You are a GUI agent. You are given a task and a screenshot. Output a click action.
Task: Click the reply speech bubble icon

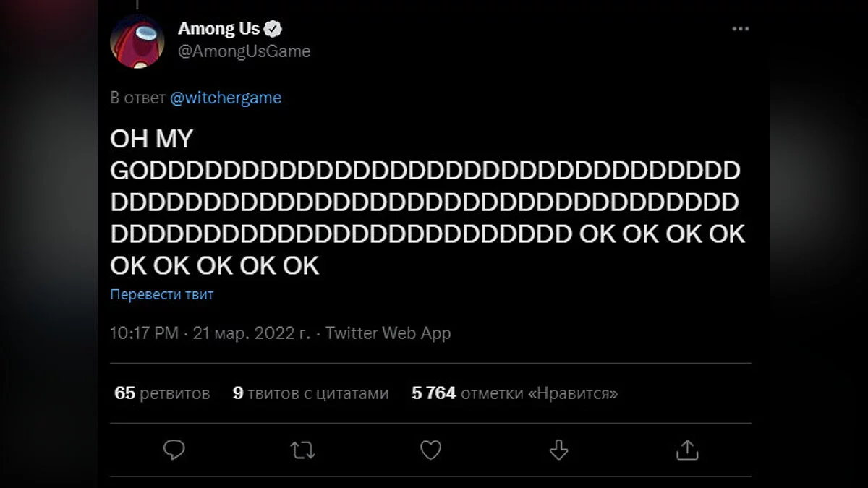pos(174,450)
